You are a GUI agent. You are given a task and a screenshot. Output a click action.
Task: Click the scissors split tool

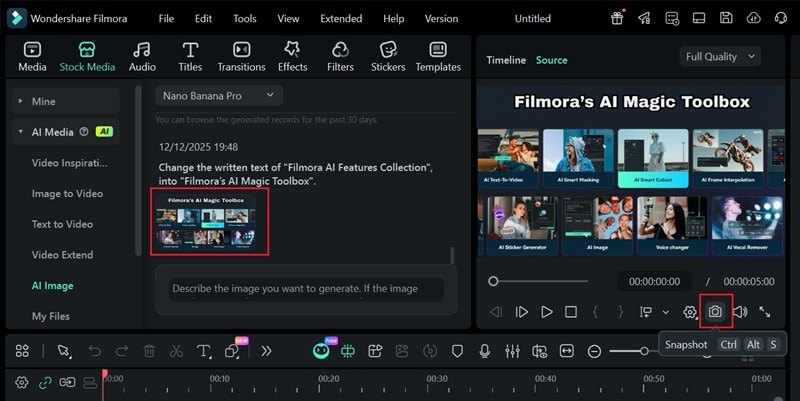coord(176,351)
